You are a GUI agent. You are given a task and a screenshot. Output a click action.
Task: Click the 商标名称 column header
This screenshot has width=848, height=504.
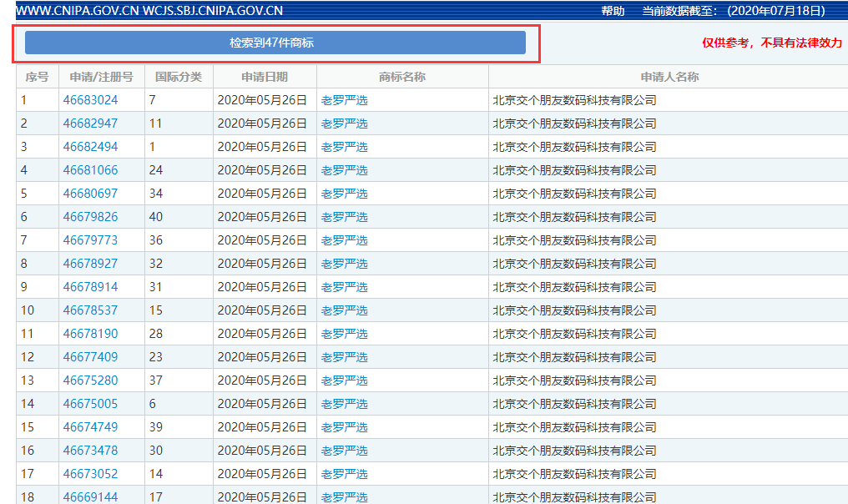pyautogui.click(x=402, y=77)
